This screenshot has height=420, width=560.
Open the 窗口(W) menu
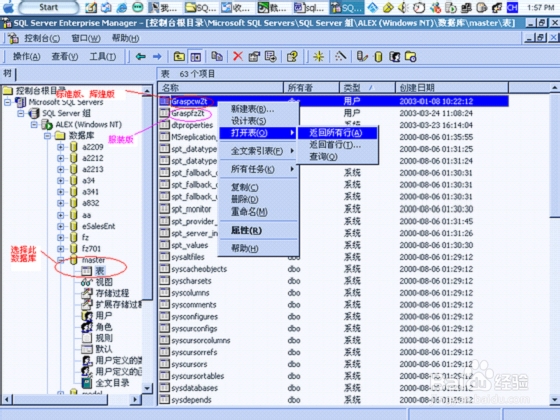tap(86, 38)
